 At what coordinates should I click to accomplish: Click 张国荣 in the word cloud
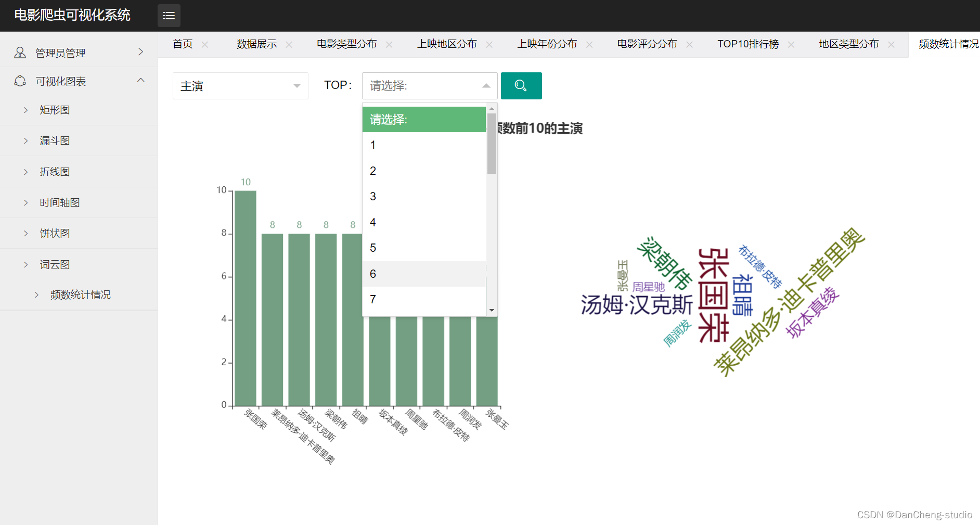tap(713, 295)
